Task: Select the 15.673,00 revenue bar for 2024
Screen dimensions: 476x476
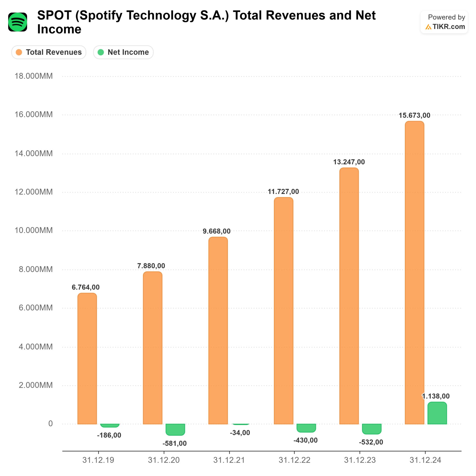Action: (x=414, y=273)
